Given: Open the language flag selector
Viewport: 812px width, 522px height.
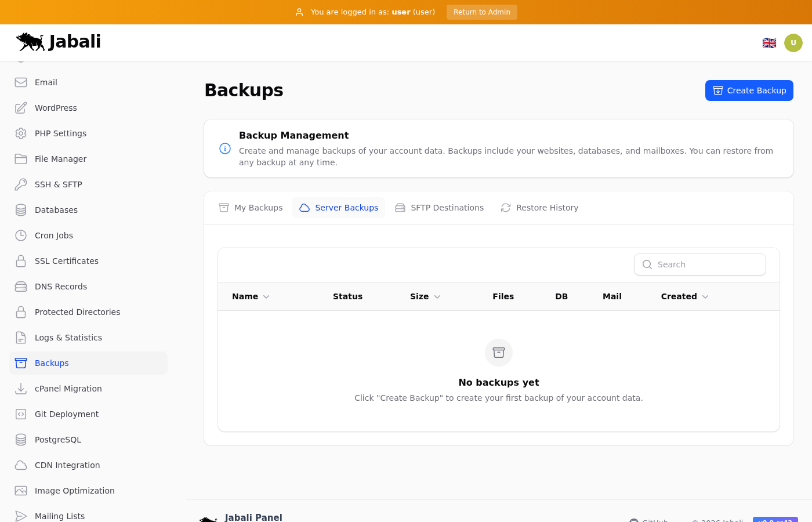Looking at the screenshot, I should click(769, 43).
